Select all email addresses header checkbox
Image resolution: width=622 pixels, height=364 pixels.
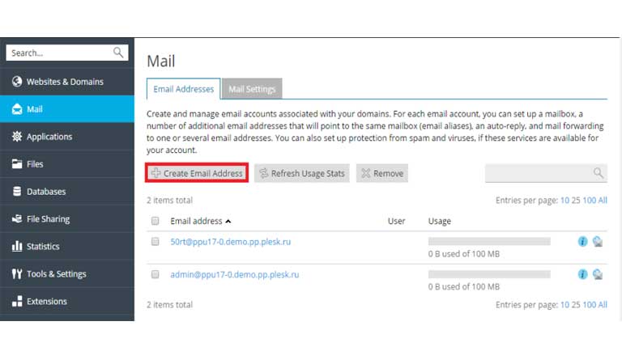[x=155, y=221]
